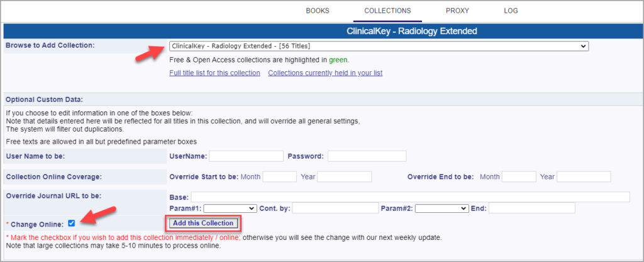
Task: Click the Override End Year field
Action: coord(584,177)
